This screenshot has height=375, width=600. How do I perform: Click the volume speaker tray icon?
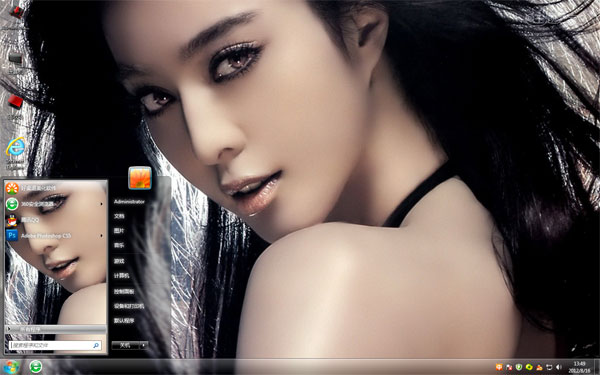559,367
